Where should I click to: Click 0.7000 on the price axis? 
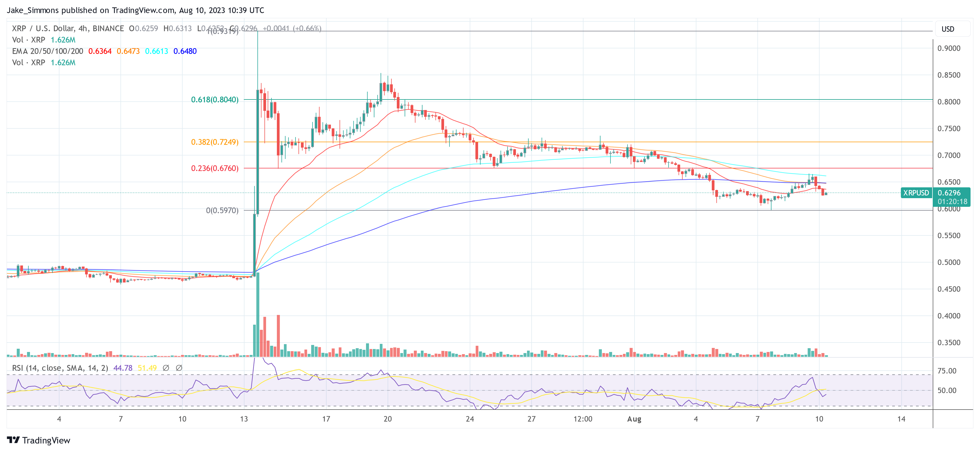click(x=949, y=155)
